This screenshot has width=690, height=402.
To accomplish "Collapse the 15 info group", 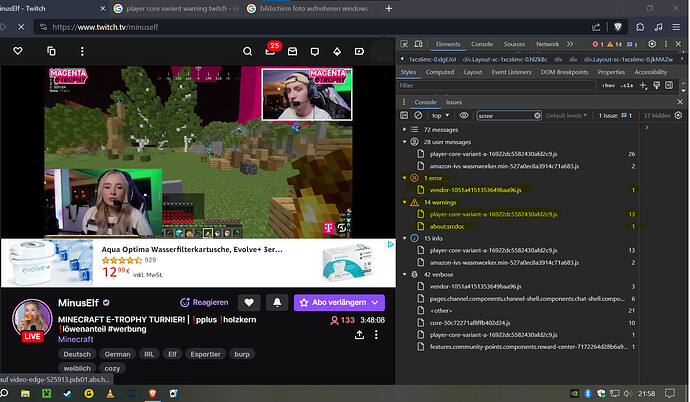I will coord(404,238).
